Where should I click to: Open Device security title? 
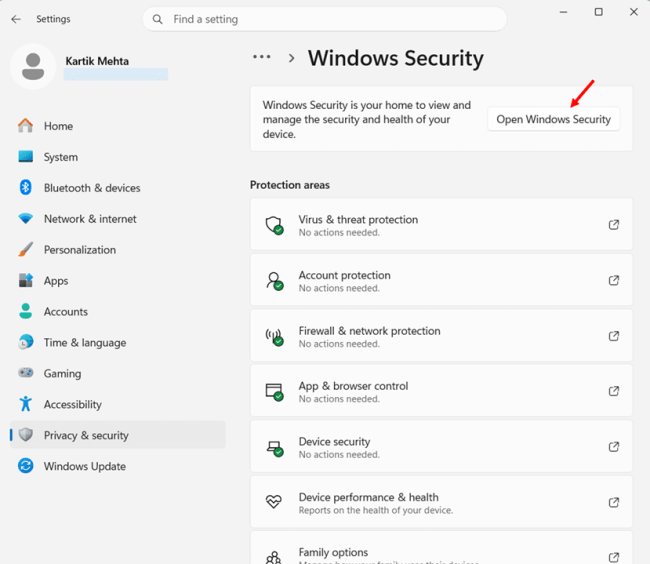pos(335,442)
